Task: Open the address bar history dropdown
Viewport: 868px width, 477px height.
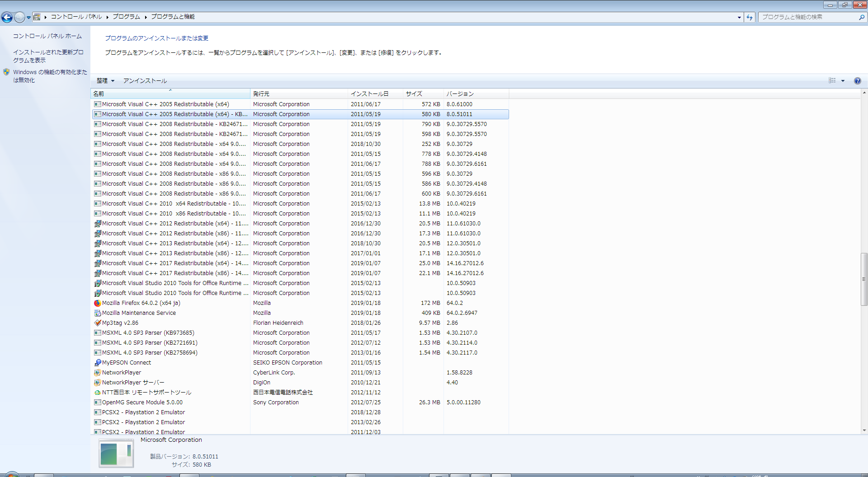Action: point(739,17)
